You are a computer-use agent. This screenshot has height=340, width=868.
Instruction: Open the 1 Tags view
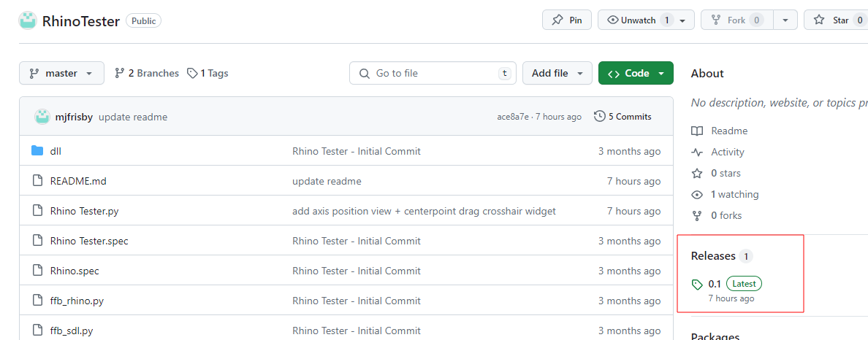[208, 73]
